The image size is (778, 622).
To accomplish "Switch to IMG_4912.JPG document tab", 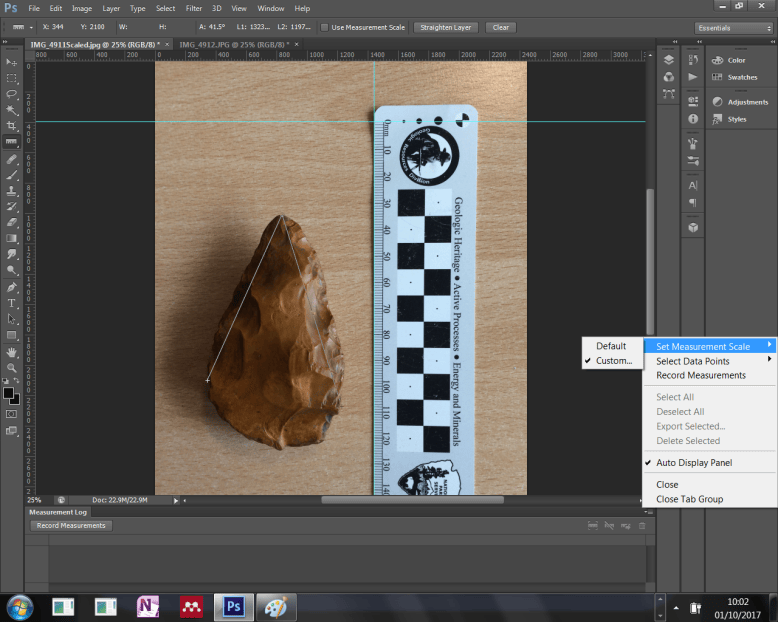I will click(x=234, y=45).
